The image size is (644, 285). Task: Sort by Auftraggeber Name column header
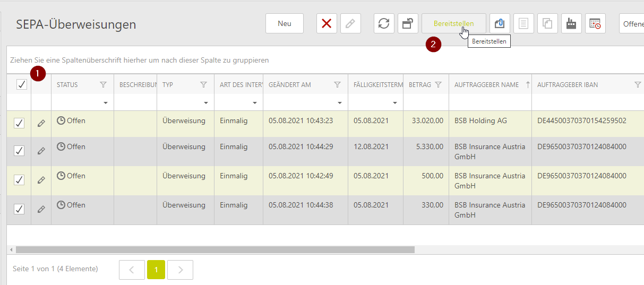point(486,85)
